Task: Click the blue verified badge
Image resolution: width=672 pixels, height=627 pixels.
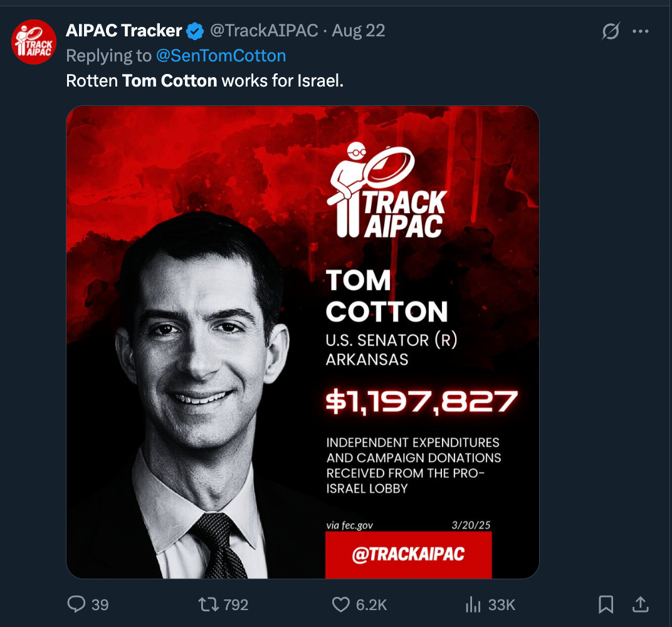Action: (x=196, y=31)
